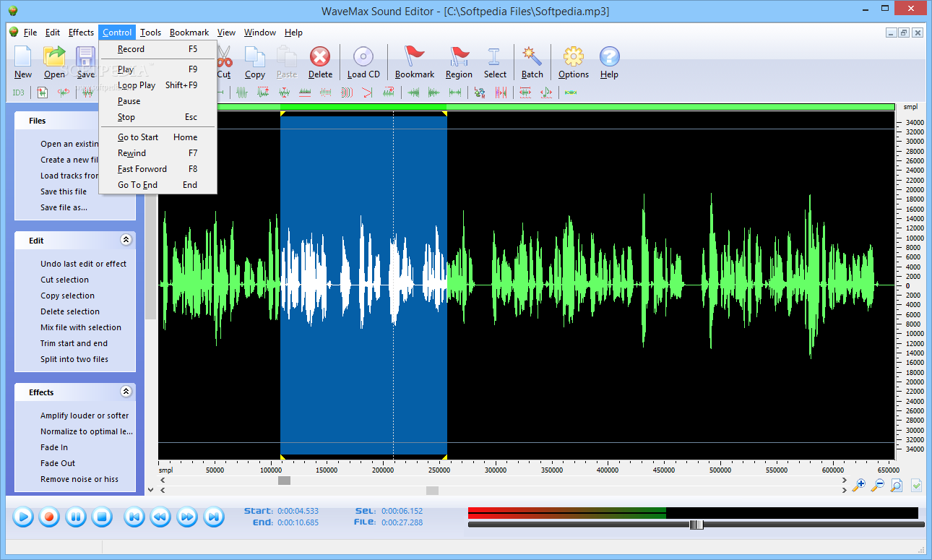Click the New file toolbar icon
The image size is (932, 560).
[x=23, y=62]
